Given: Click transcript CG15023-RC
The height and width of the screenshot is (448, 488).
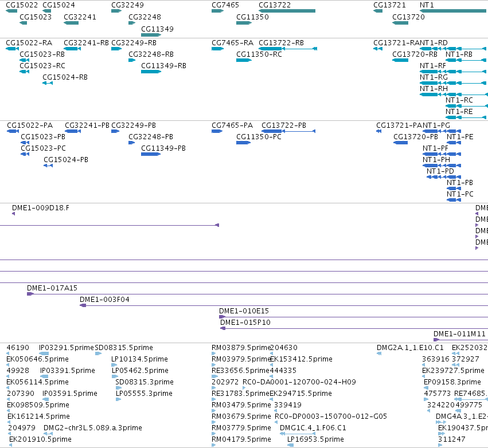Looking at the screenshot, I should click(x=42, y=66).
